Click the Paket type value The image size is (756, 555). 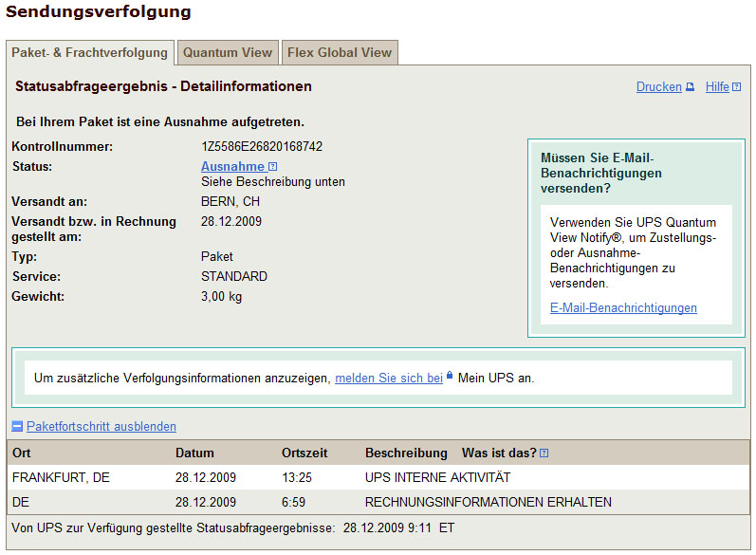click(x=217, y=256)
